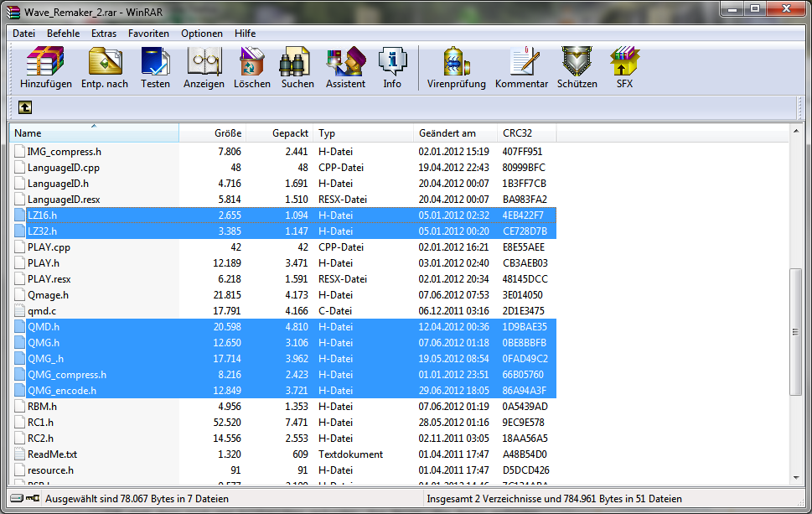Click the key icon in status bar

[x=33, y=498]
